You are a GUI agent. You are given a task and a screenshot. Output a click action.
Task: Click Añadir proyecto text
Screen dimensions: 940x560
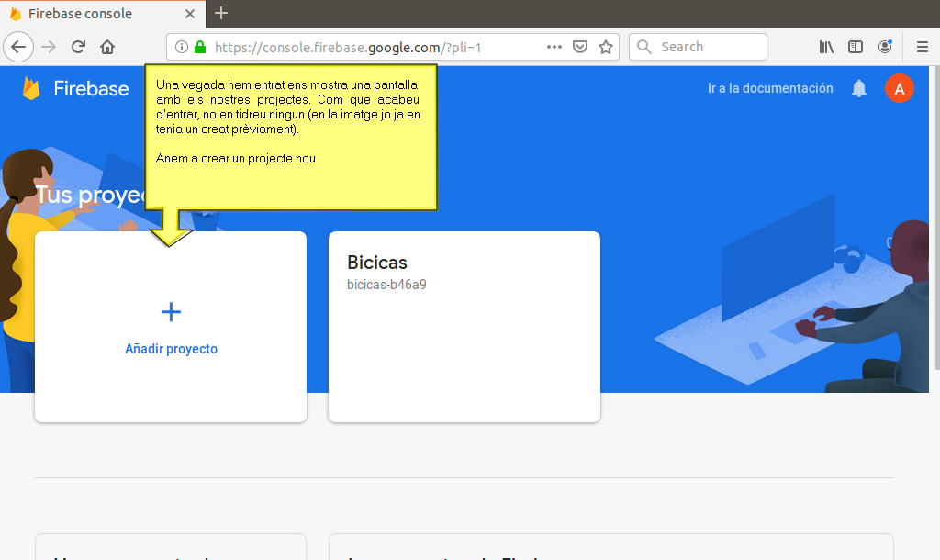171,349
